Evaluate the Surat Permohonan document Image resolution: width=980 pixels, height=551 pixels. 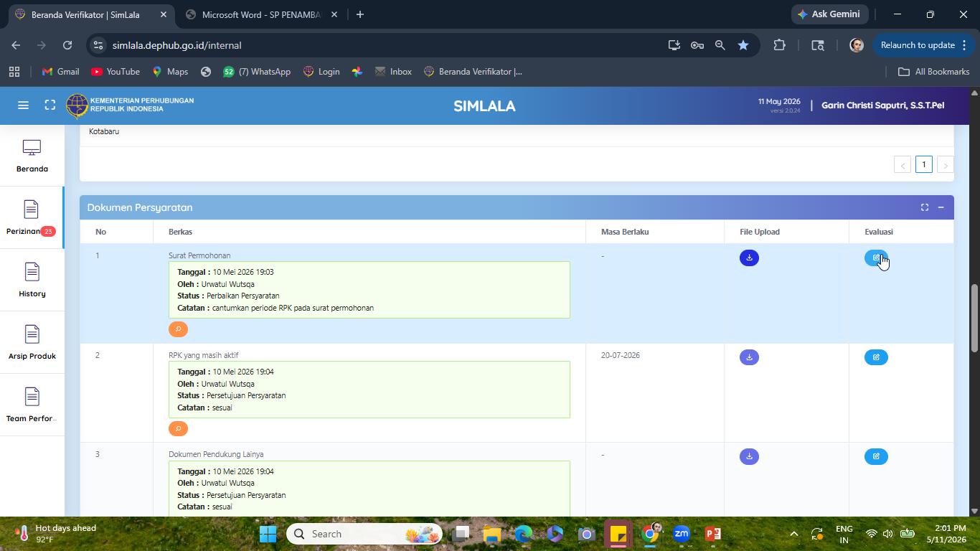point(876,258)
